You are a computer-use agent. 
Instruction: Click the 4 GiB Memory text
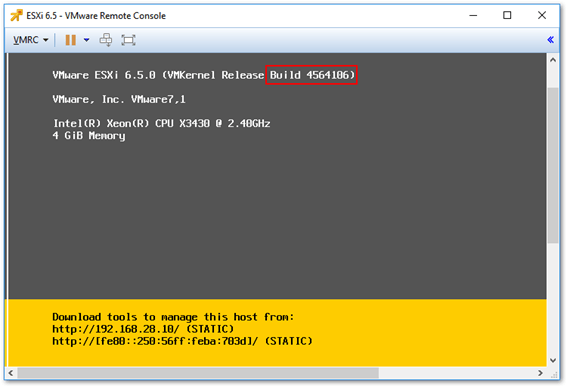[x=89, y=136]
